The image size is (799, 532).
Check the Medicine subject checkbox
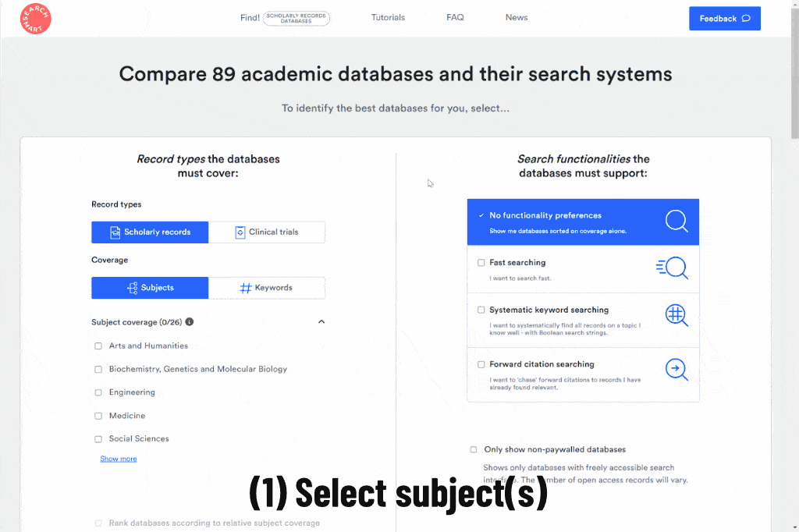point(98,415)
